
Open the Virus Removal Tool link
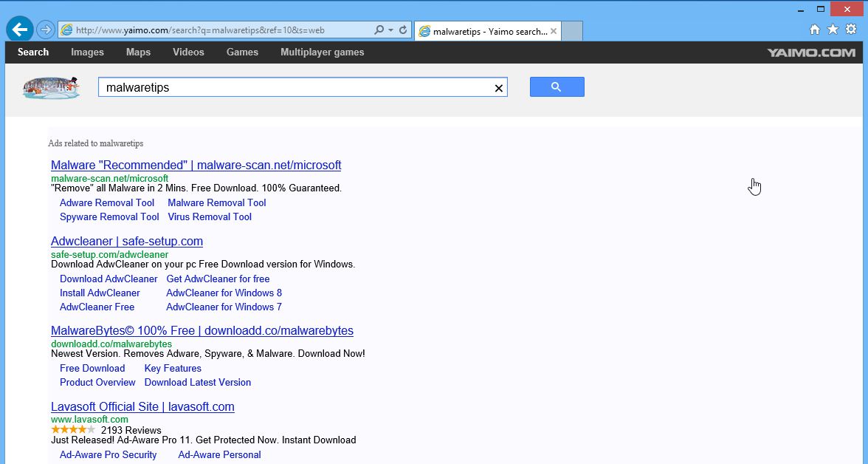[x=210, y=216]
